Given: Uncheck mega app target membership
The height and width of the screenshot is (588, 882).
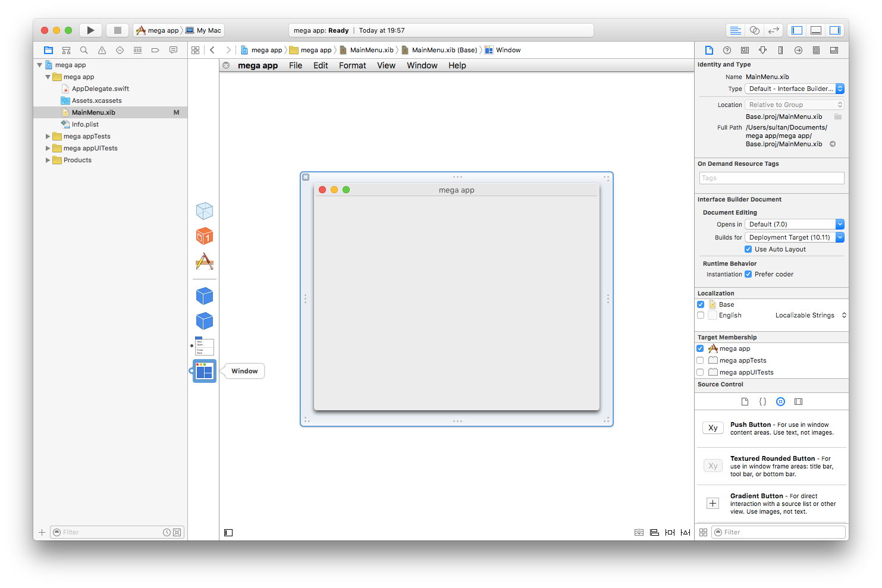Looking at the screenshot, I should [700, 348].
